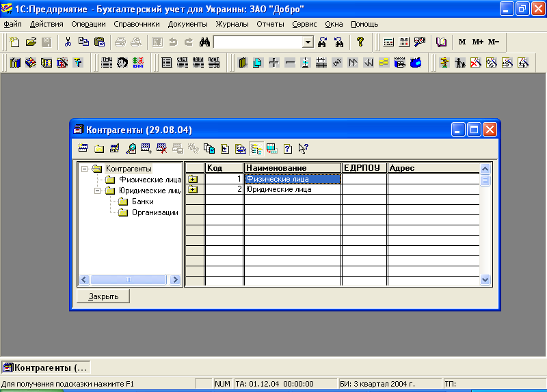Toggle the hierarchical list view icon

pos(256,149)
